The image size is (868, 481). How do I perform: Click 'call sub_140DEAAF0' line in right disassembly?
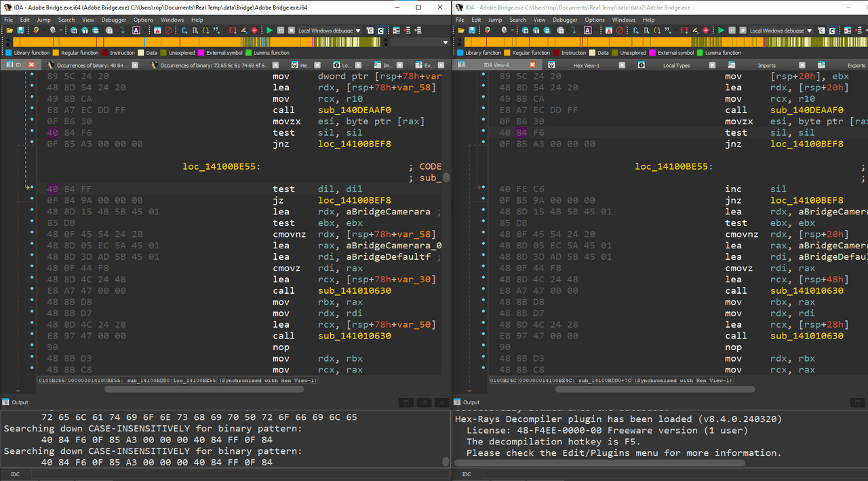[x=784, y=110]
